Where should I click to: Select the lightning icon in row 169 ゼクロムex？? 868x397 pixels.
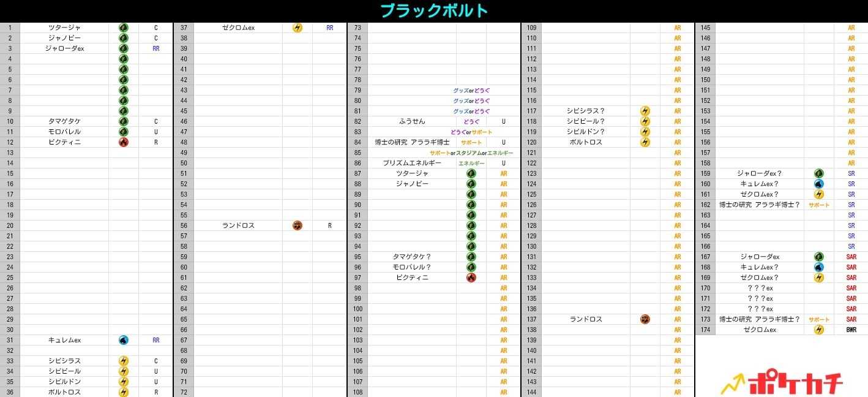[x=819, y=278]
